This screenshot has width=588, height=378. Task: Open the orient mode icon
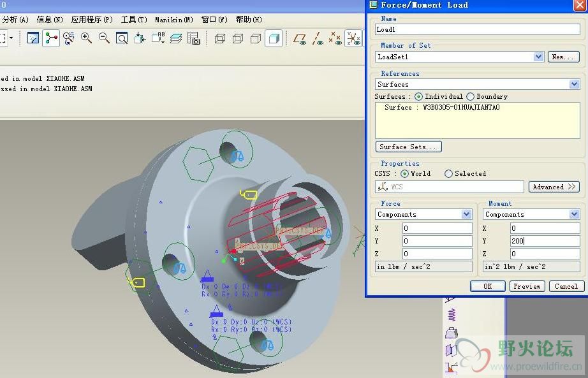(x=69, y=38)
